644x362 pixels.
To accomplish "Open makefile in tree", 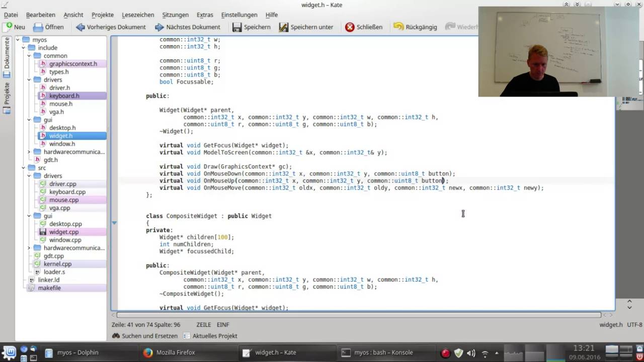I will click(x=49, y=288).
